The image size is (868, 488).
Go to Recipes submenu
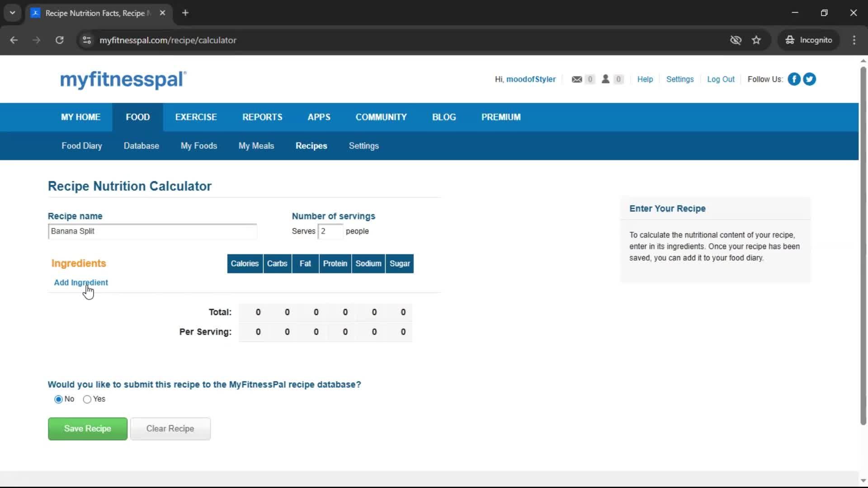point(311,146)
